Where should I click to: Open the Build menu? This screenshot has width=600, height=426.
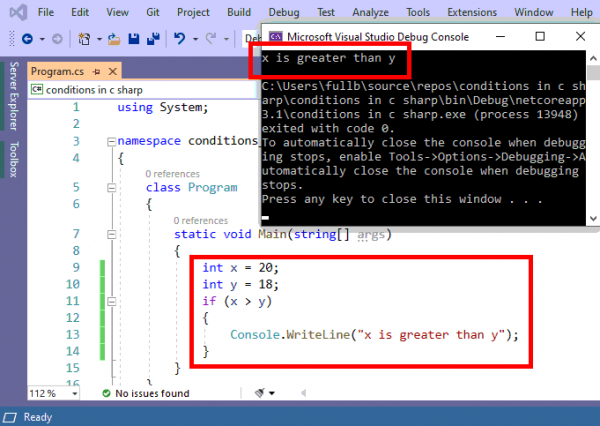238,12
